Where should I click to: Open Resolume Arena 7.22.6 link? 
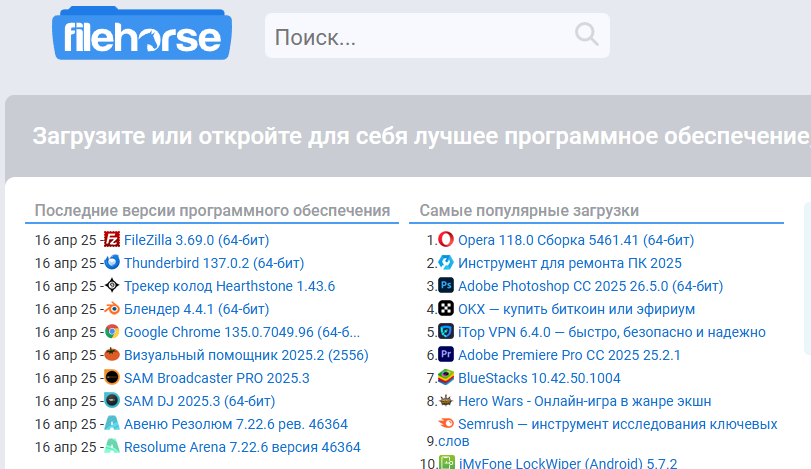click(242, 447)
